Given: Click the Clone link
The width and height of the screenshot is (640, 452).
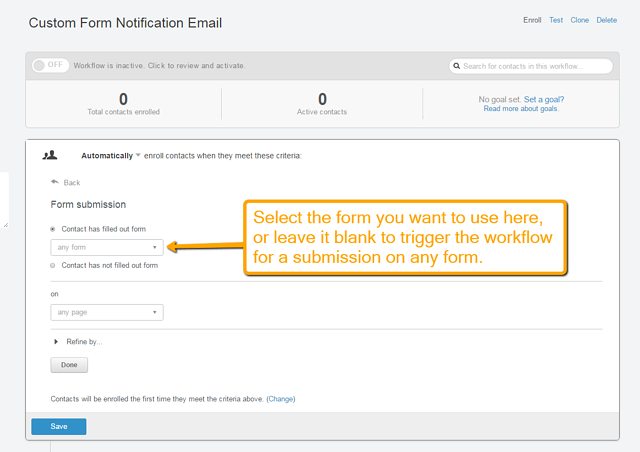Looking at the screenshot, I should click(x=580, y=20).
